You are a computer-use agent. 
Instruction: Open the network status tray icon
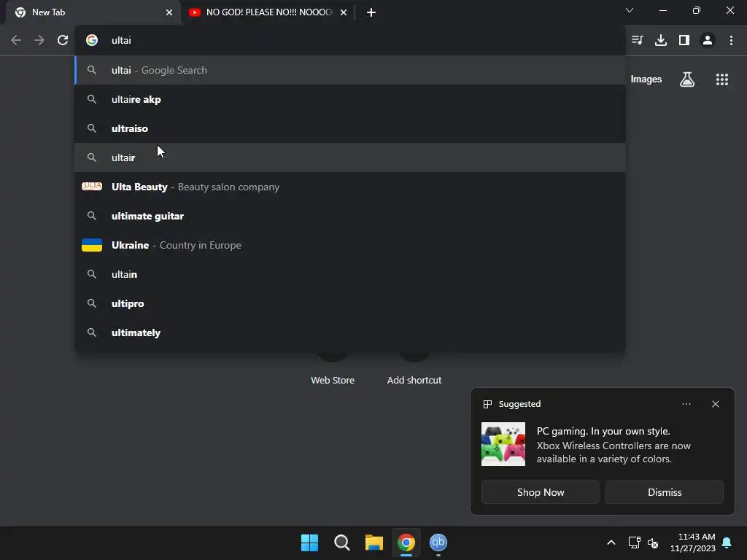[634, 542]
